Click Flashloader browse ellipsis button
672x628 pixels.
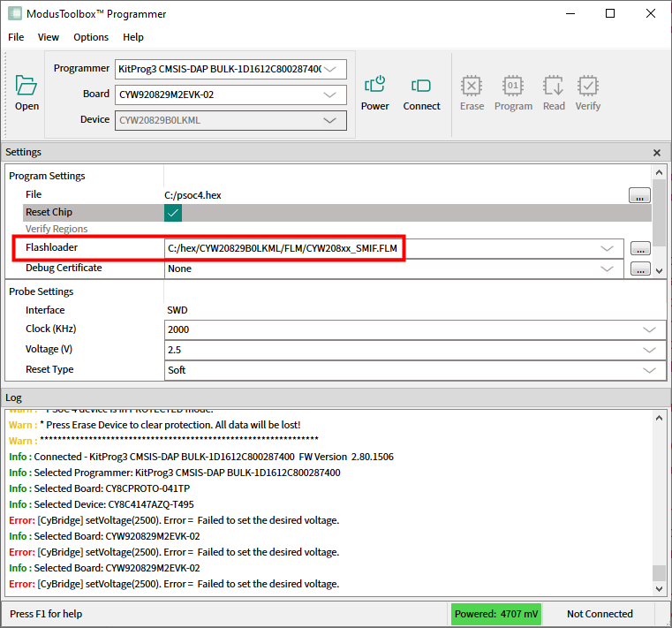639,249
